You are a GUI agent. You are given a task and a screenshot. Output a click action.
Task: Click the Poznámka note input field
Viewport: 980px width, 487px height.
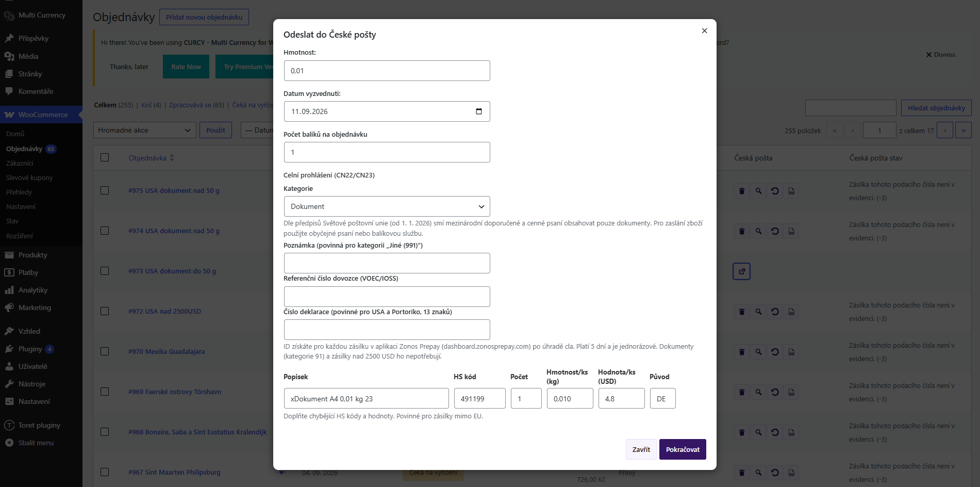[x=387, y=263]
